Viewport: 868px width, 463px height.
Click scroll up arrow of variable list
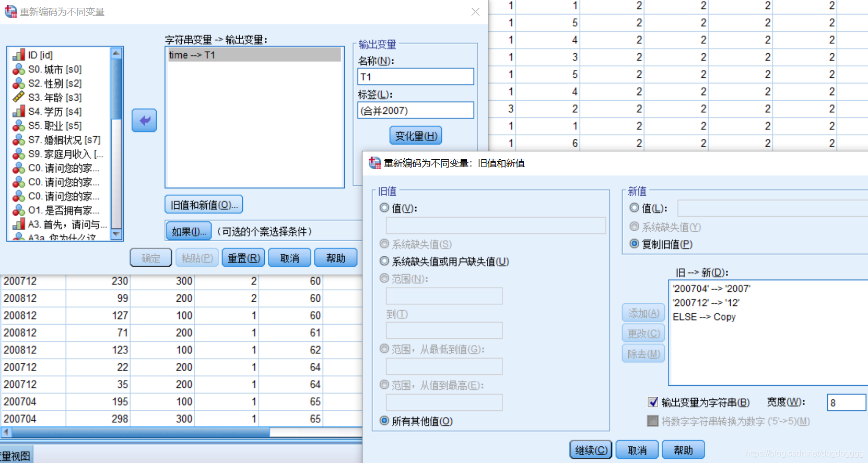(117, 53)
